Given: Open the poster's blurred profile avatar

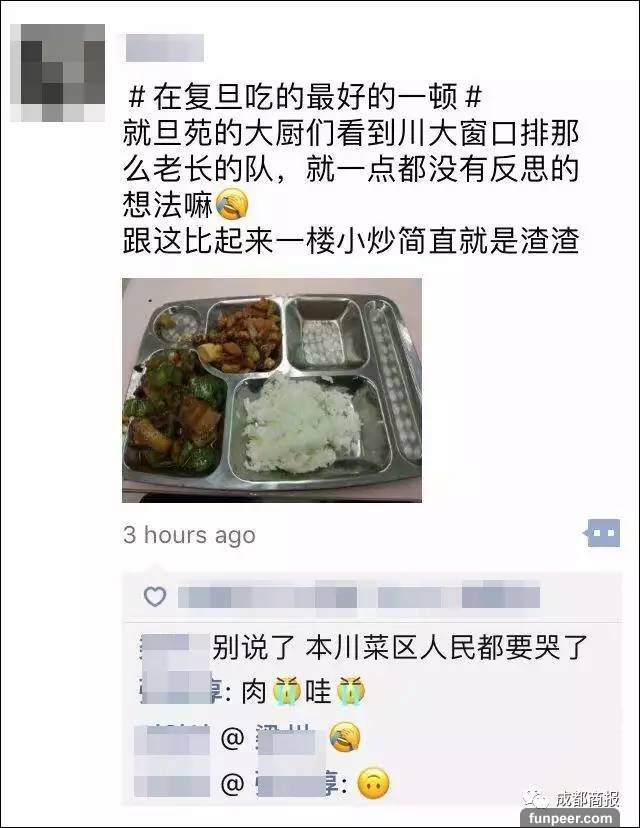Looking at the screenshot, I should click(x=58, y=73).
